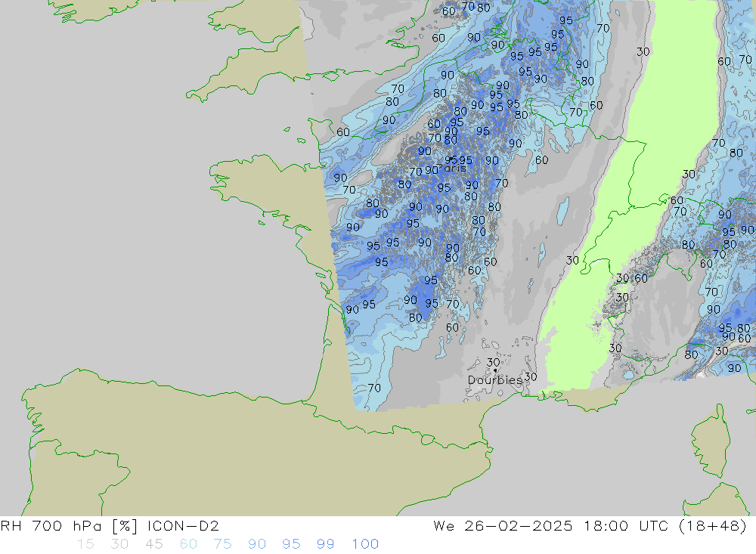Click the 90 value in the bottom legend
This screenshot has width=756, height=554.
(x=257, y=544)
